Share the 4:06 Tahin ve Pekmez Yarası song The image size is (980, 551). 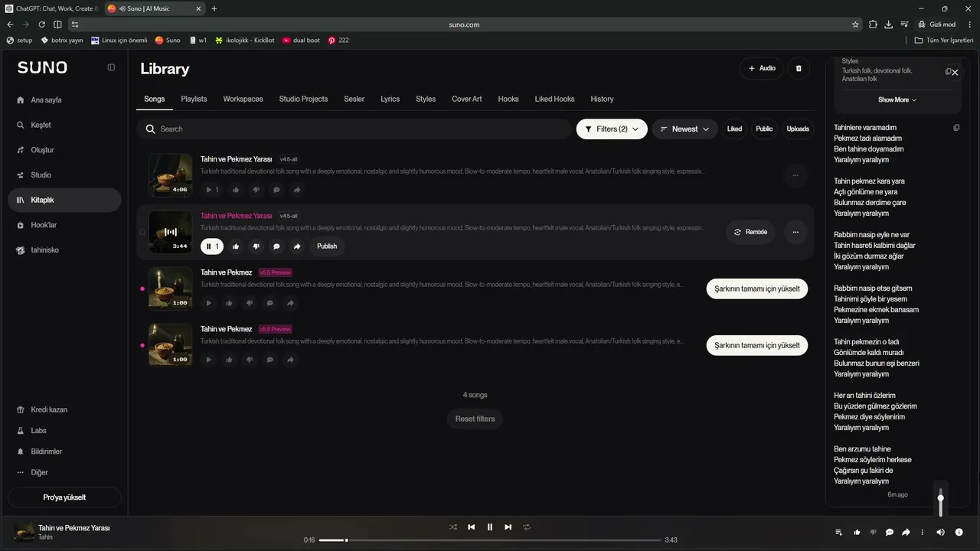coord(297,190)
